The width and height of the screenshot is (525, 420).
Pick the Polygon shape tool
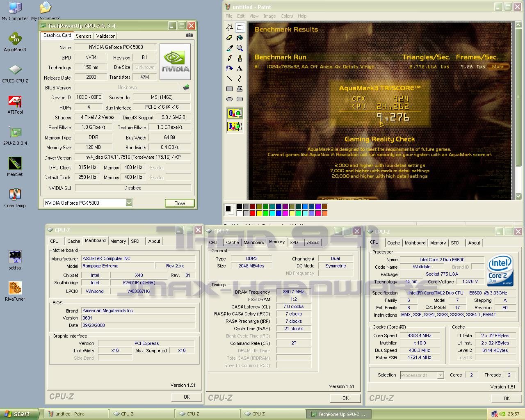click(240, 89)
